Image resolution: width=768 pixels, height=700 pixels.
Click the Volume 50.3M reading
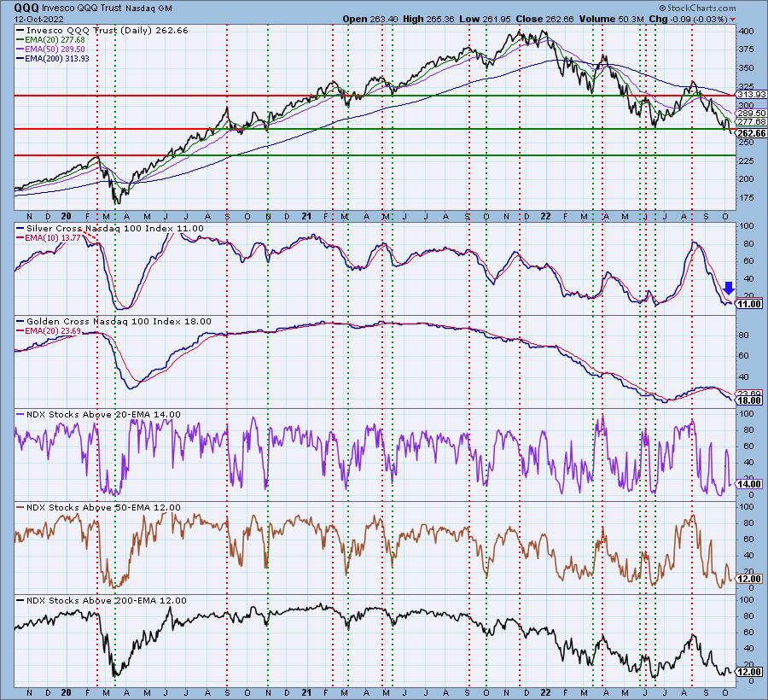click(x=611, y=19)
